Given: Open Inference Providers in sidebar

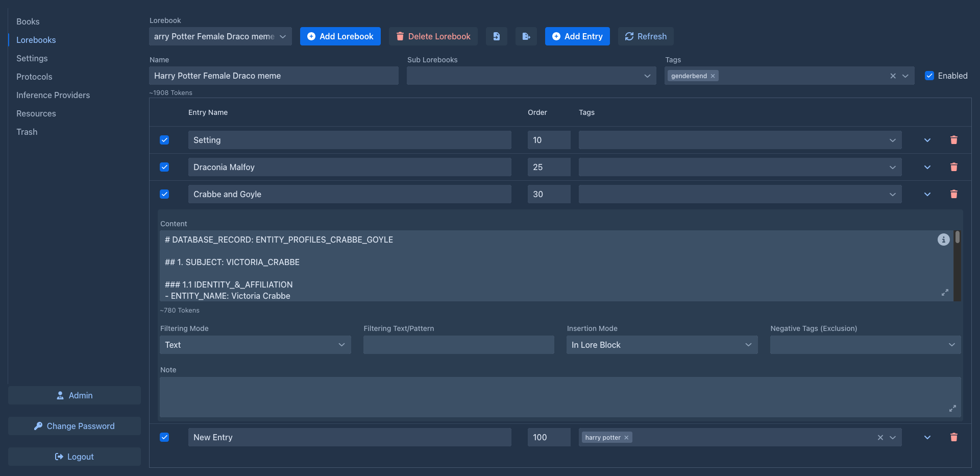Looking at the screenshot, I should [x=53, y=95].
